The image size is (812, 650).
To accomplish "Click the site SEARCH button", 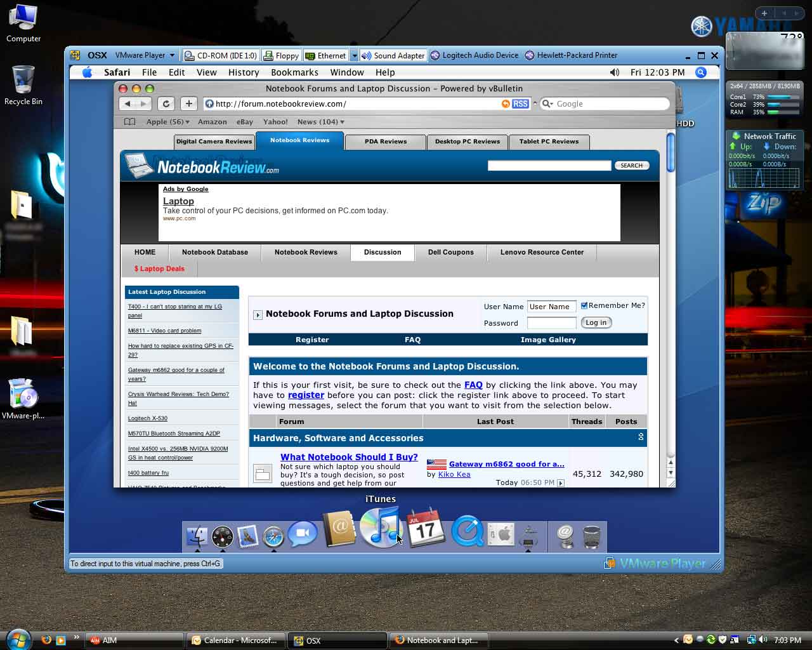I will click(x=631, y=165).
